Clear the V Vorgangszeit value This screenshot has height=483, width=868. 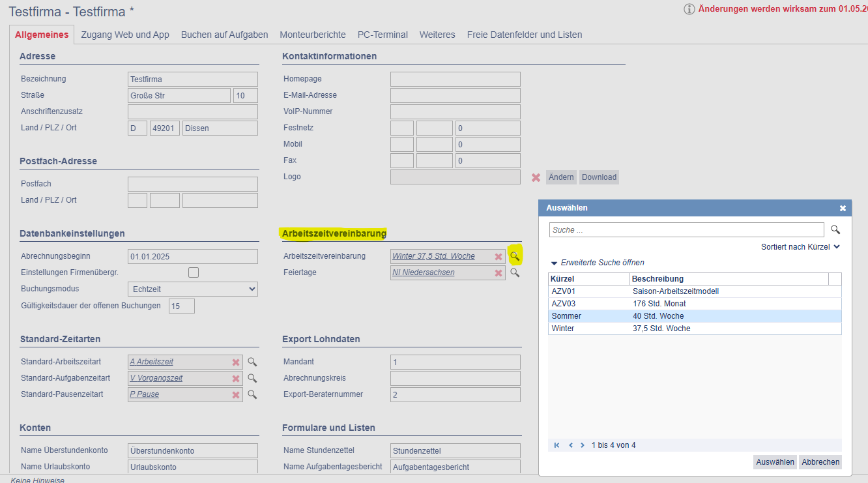[236, 379]
